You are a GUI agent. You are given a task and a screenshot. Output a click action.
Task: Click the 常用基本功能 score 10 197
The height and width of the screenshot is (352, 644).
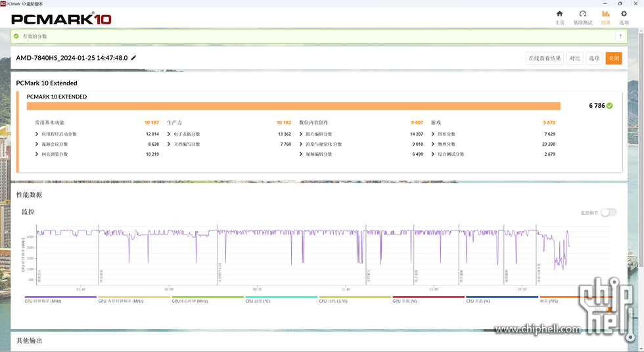pyautogui.click(x=152, y=123)
